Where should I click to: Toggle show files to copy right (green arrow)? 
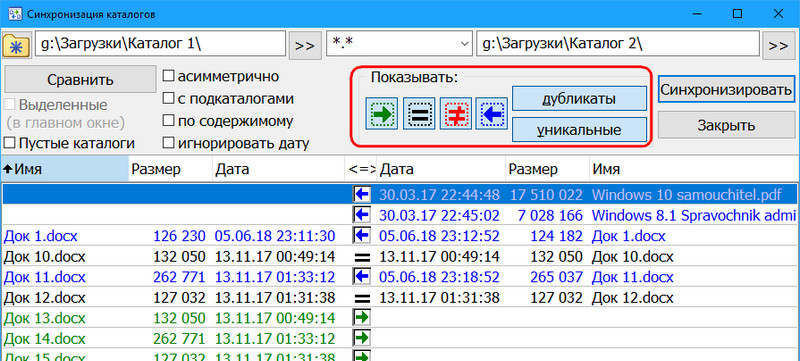pyautogui.click(x=381, y=113)
